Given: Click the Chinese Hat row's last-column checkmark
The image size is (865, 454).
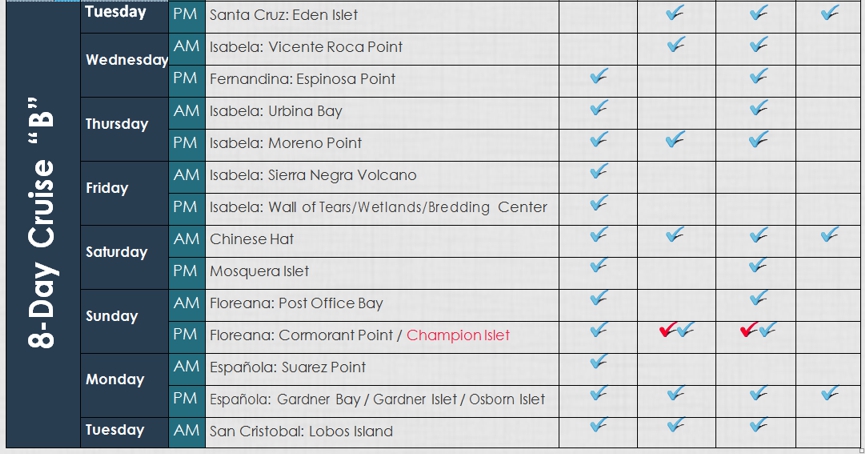Looking at the screenshot, I should pos(830,235).
